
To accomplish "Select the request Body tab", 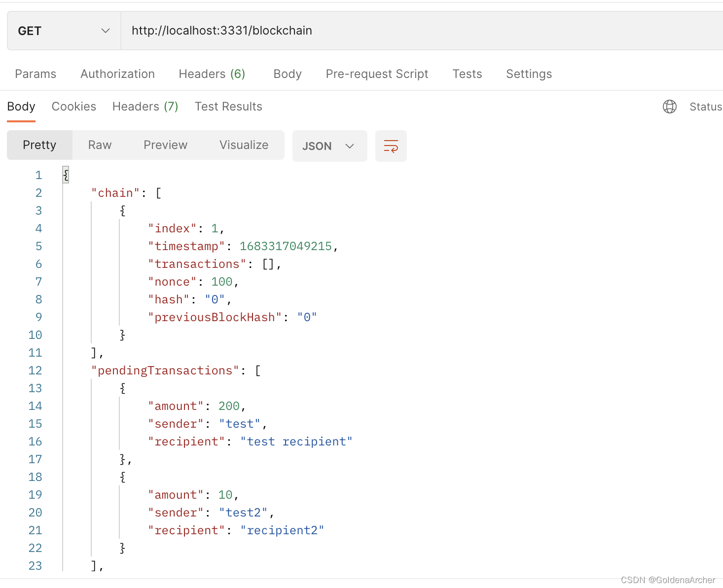I will 288,74.
